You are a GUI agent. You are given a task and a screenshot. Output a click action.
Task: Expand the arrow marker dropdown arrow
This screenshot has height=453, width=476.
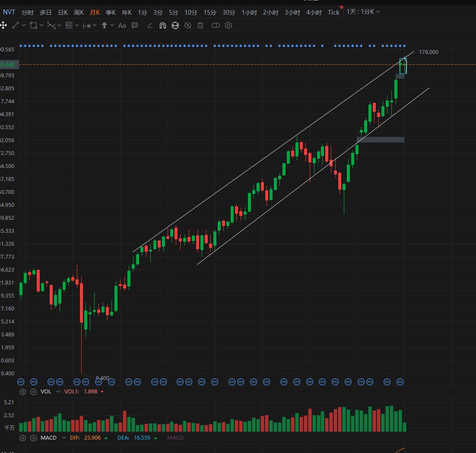tap(112, 25)
